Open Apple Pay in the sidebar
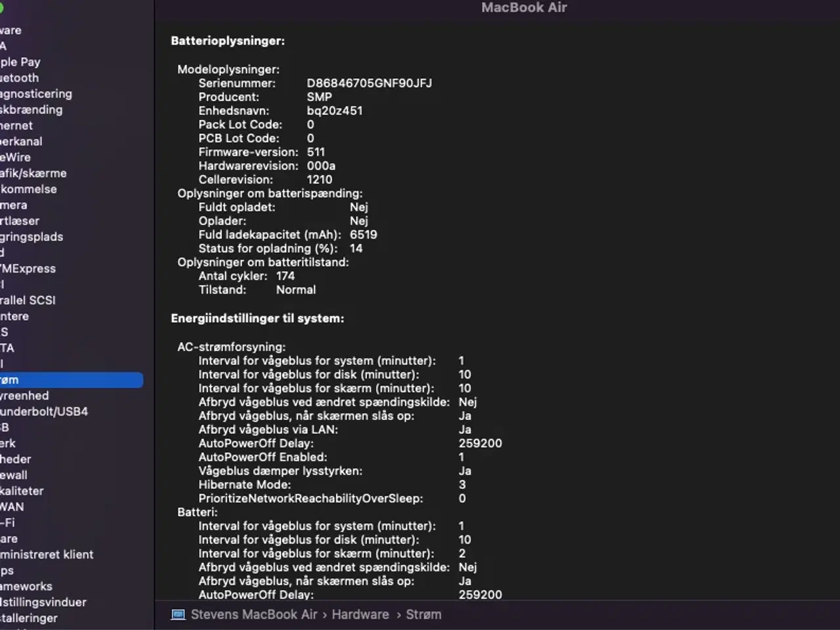Image resolution: width=840 pixels, height=630 pixels. [20, 62]
